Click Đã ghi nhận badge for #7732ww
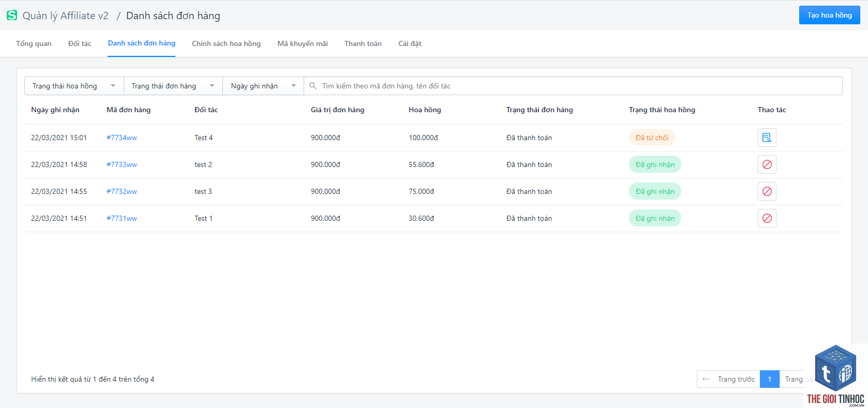 point(655,191)
